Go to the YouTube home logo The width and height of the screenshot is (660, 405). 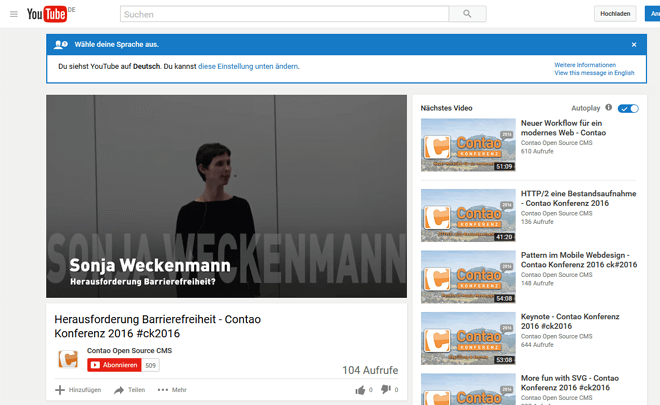47,14
